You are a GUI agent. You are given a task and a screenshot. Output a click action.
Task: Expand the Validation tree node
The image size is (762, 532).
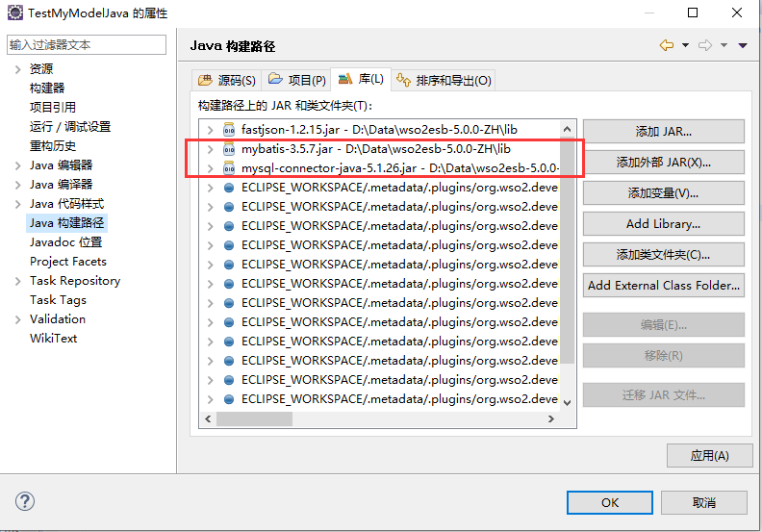(18, 319)
